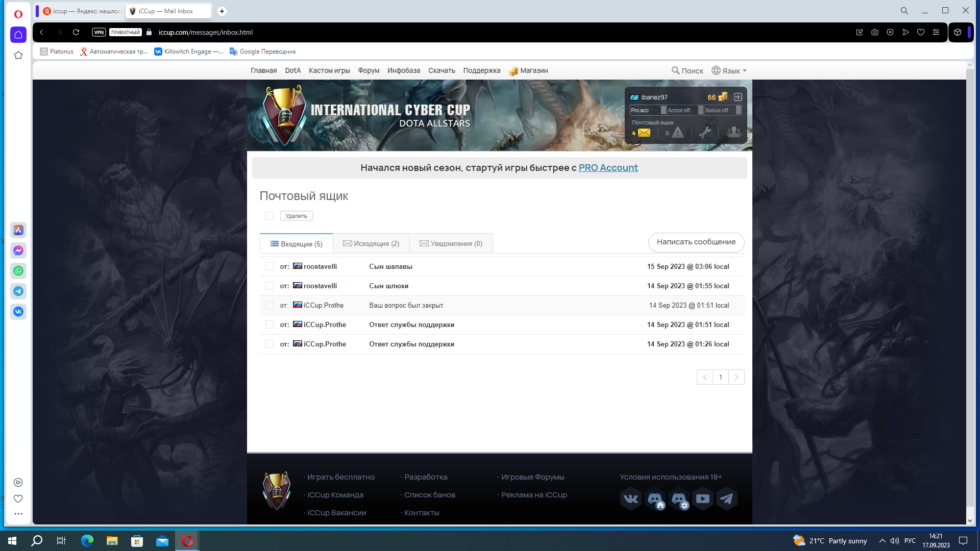Open the YouTube icon in footer
Screen dimensions: 980x551
click(x=703, y=498)
